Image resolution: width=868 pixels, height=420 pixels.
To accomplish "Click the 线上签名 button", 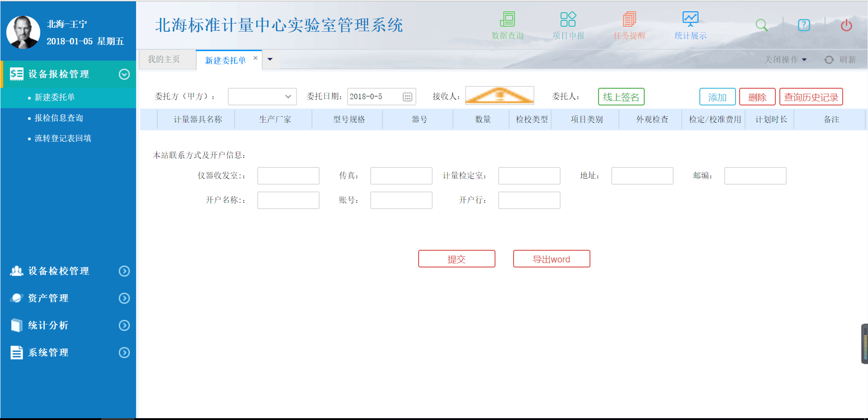I will [621, 97].
